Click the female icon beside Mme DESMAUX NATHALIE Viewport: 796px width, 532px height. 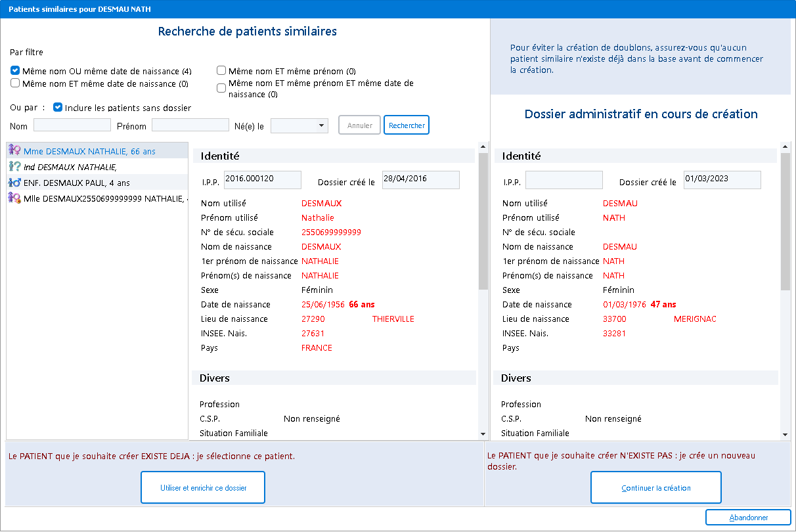pos(14,151)
